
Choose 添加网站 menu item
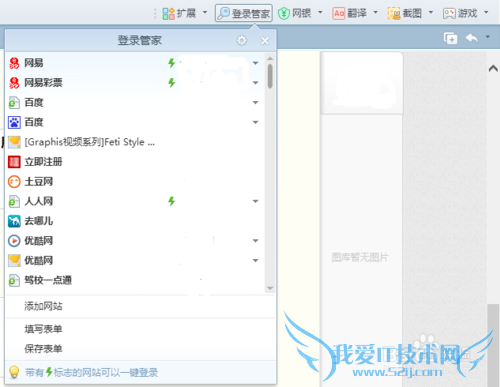point(43,306)
